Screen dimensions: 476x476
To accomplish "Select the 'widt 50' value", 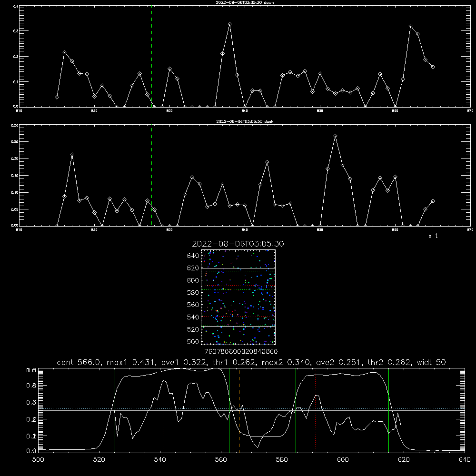I will tap(431, 362).
